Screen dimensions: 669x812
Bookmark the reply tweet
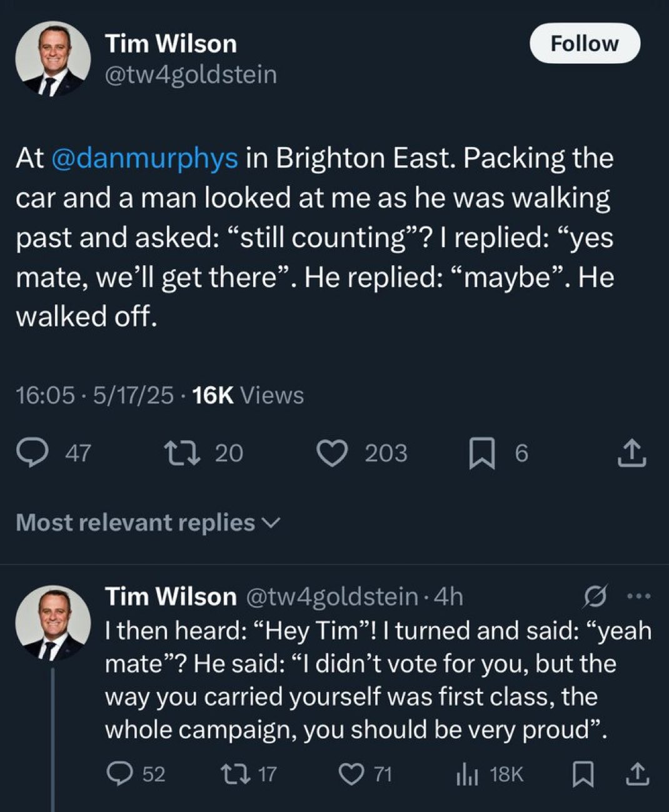583,774
